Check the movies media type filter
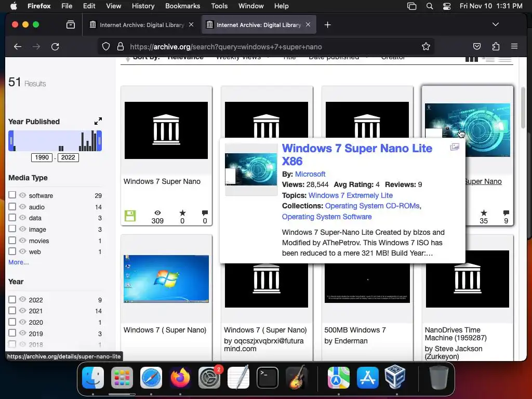 12,240
